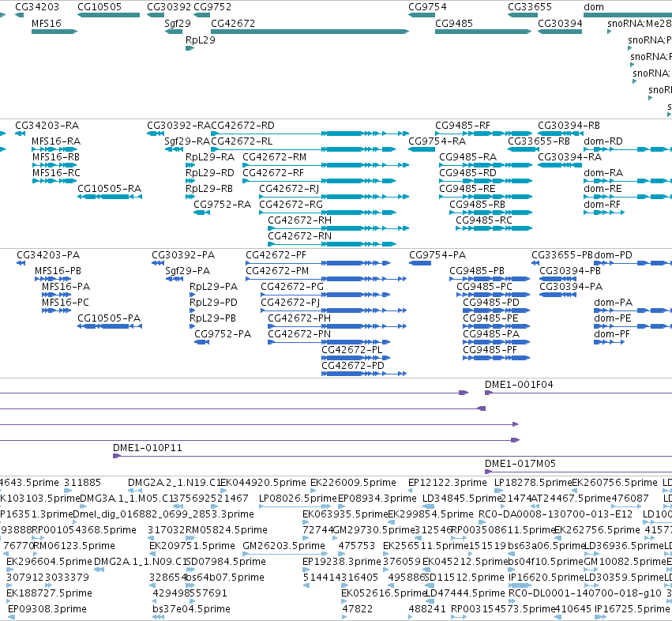
Task: Open the CG34203-RA transcript label
Action: click(x=47, y=126)
